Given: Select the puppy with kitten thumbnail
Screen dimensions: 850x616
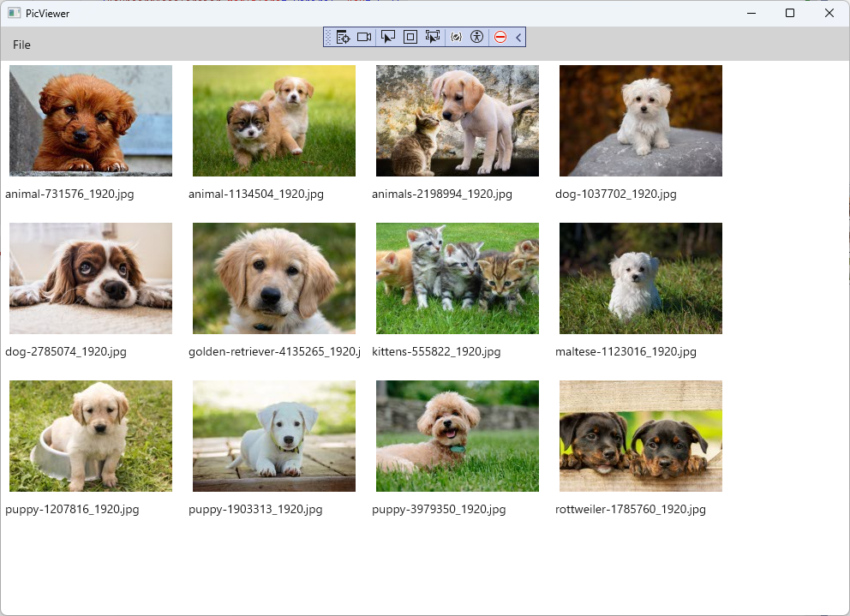Looking at the screenshot, I should 457,121.
